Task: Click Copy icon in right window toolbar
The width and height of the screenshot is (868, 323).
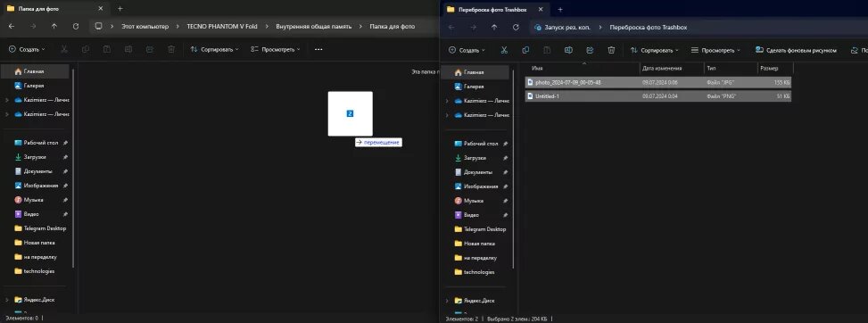Action: click(525, 50)
